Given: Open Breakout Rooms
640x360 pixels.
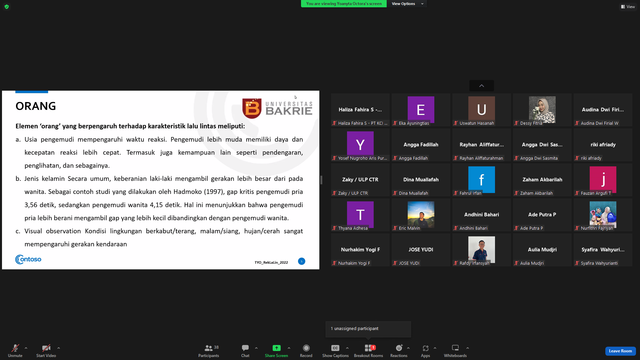Looking at the screenshot, I should 369,350.
